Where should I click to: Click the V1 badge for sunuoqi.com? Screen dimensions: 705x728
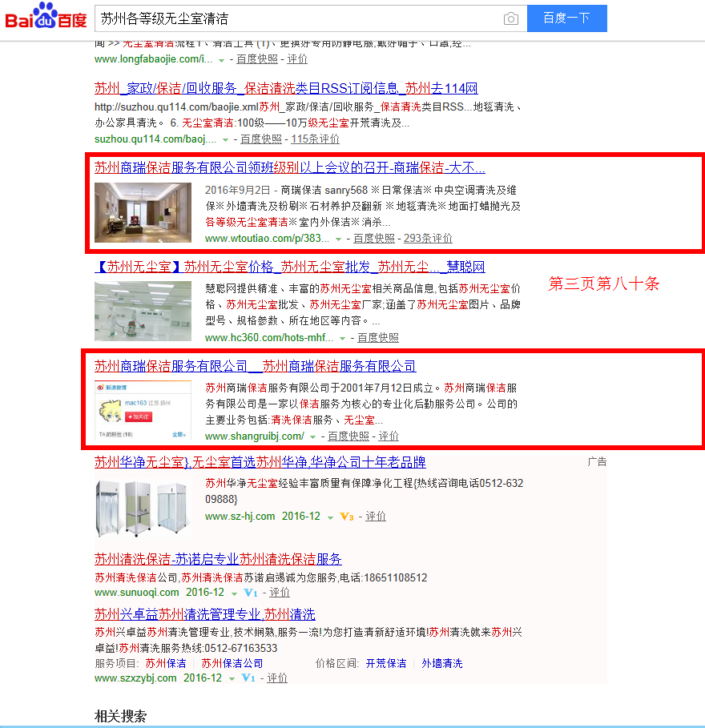[x=251, y=593]
